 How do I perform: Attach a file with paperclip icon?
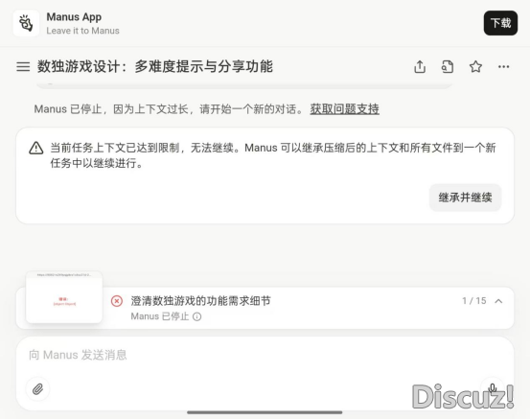click(38, 389)
